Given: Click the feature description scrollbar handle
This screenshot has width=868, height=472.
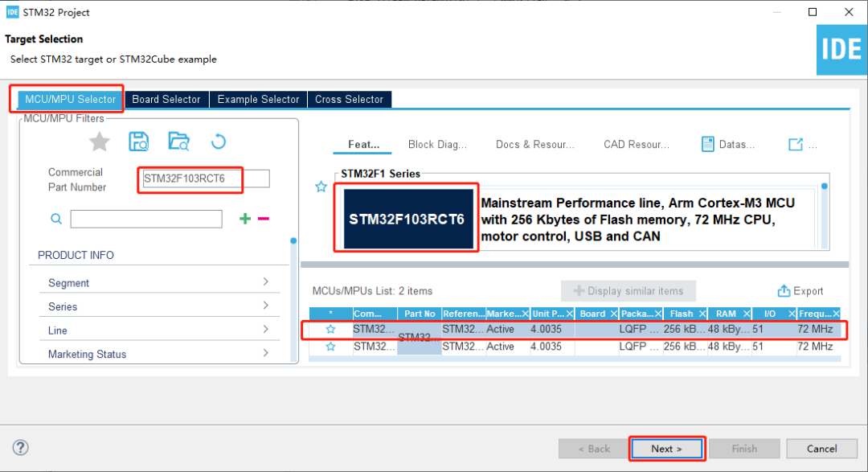Looking at the screenshot, I should tap(825, 186).
